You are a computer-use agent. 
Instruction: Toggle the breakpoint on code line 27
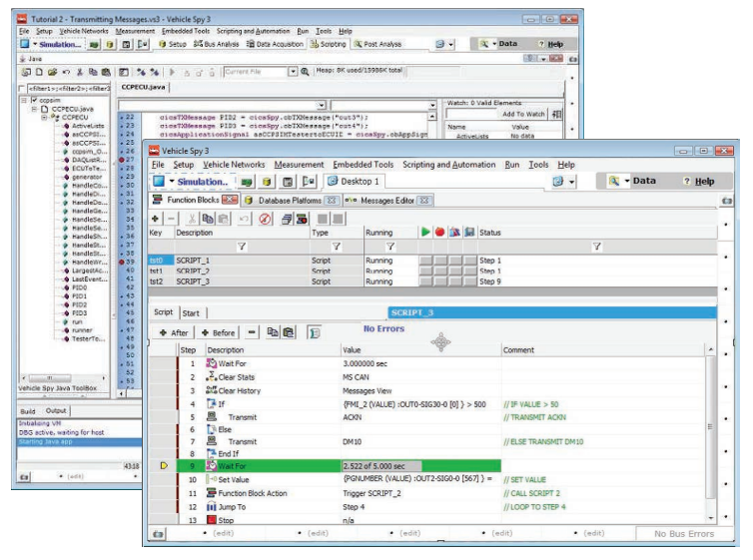click(122, 160)
